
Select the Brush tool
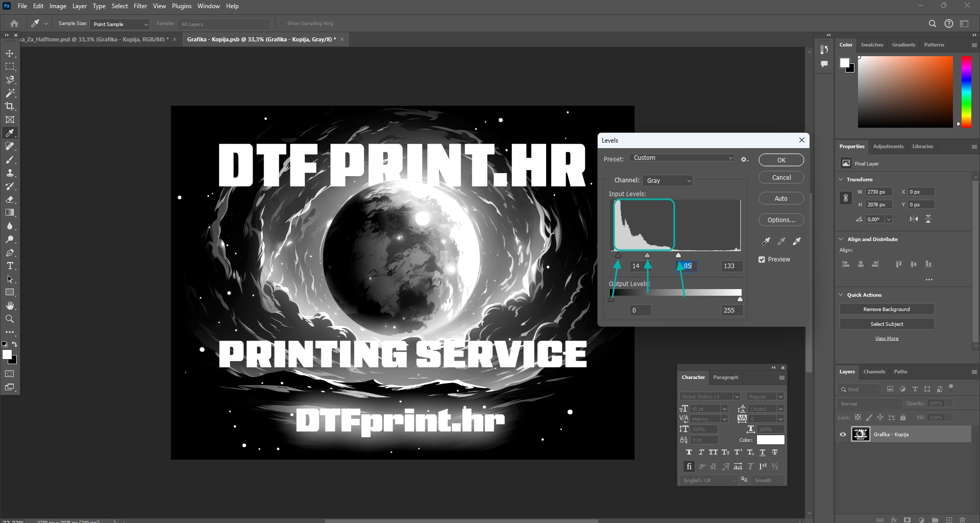click(10, 159)
